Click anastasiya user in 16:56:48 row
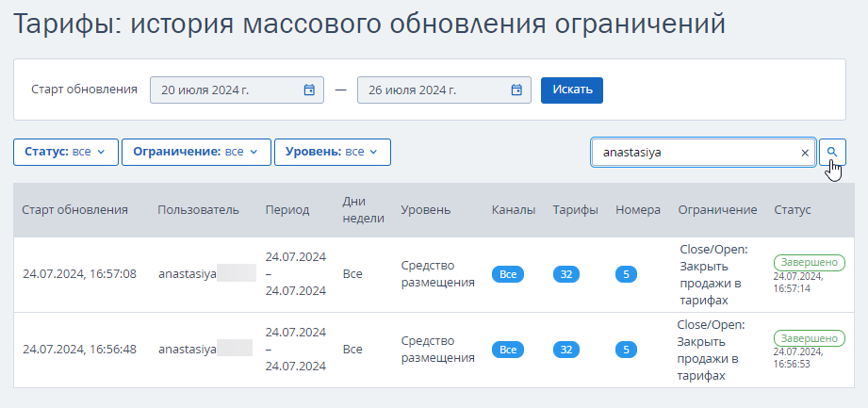 pos(188,350)
